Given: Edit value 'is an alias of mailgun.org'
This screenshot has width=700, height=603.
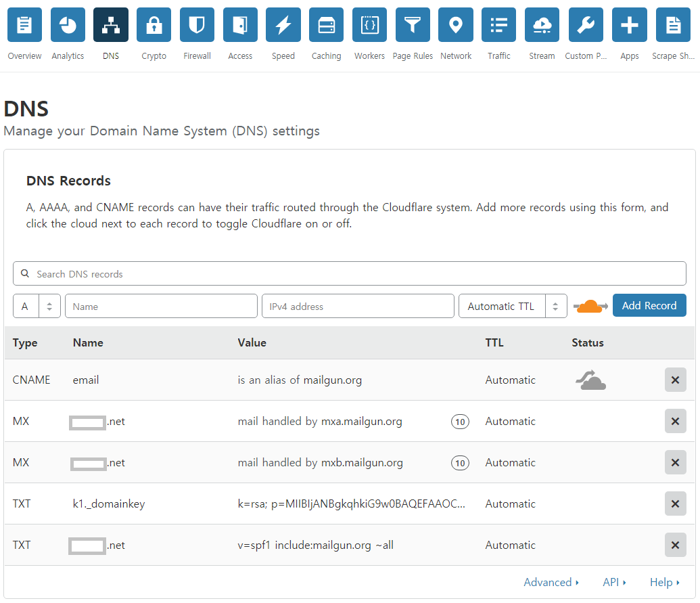Looking at the screenshot, I should pyautogui.click(x=300, y=380).
